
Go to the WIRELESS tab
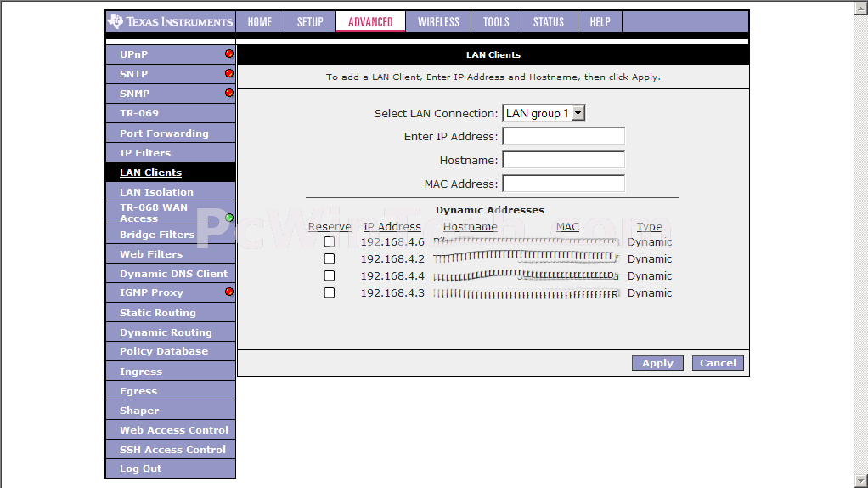[x=438, y=21]
